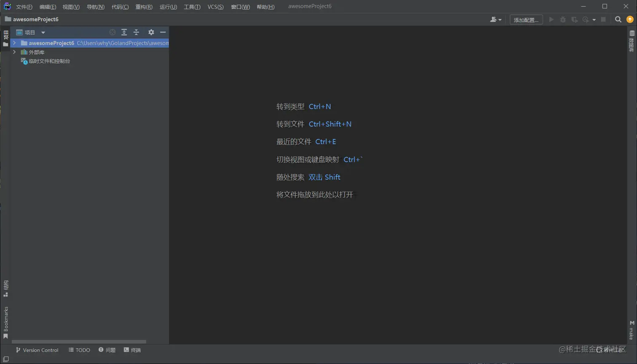Open the 文件(F) menu
This screenshot has height=364, width=637.
[x=24, y=7]
